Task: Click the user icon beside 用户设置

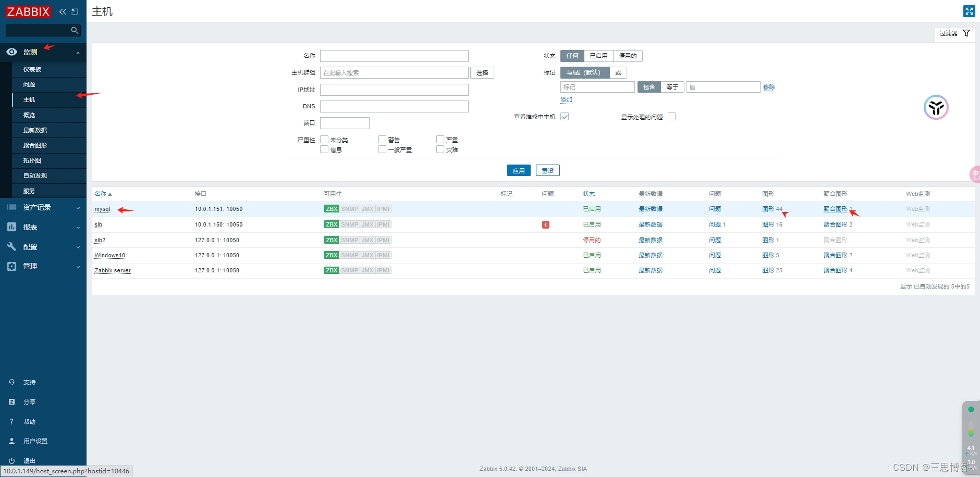Action: pyautogui.click(x=11, y=441)
